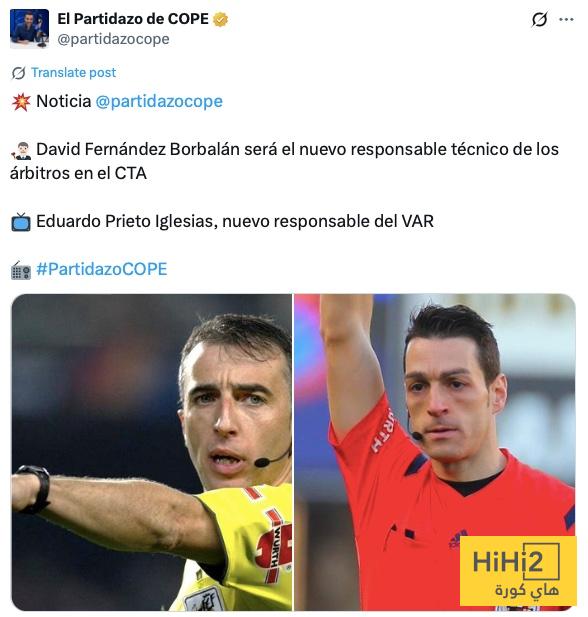Click the collision emoji before Noticia
This screenshot has height=617, width=588.
click(x=21, y=102)
